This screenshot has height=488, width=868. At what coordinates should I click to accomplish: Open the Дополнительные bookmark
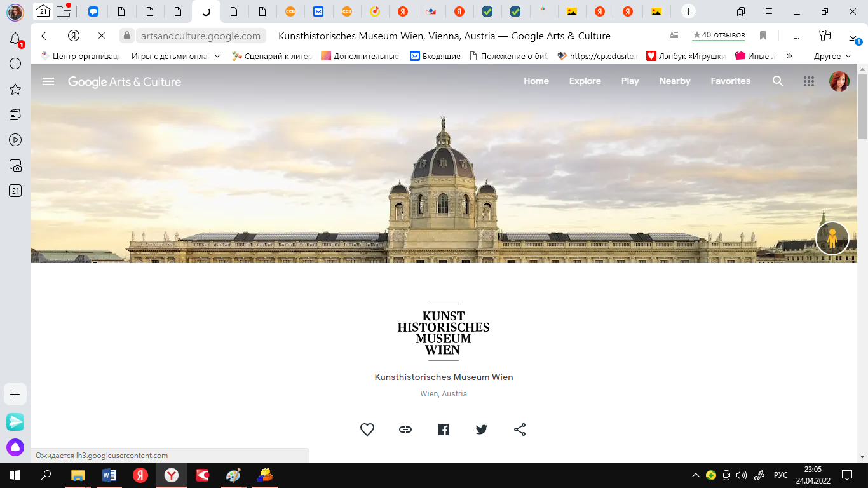point(360,56)
